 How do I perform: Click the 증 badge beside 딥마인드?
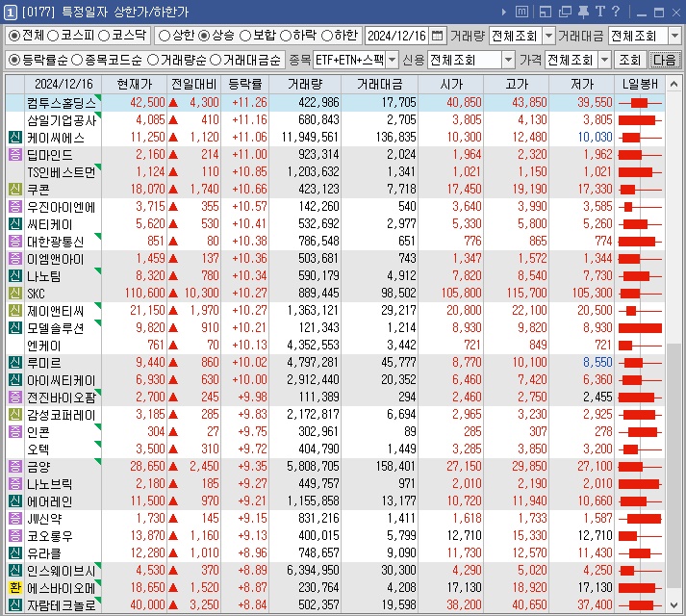[14, 155]
